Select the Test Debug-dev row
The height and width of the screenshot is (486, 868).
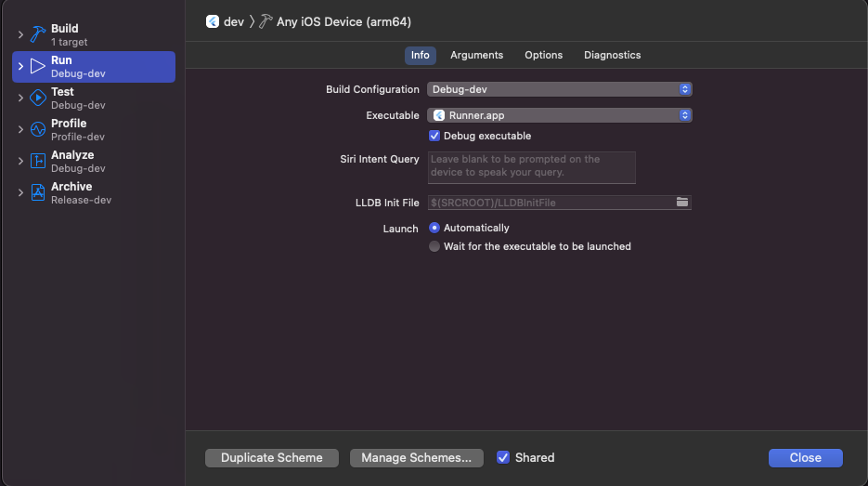pos(94,99)
